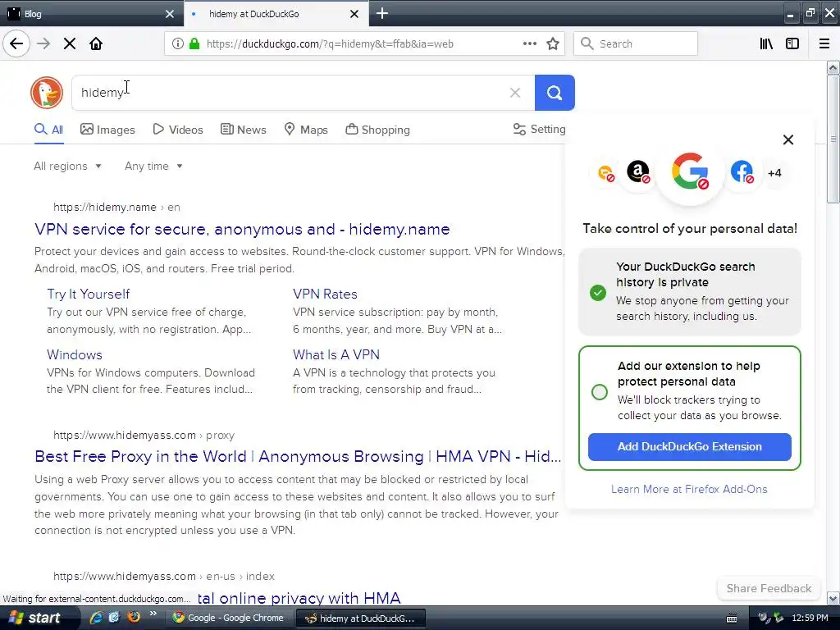
Task: Click the +4 more trackers badge
Action: pyautogui.click(x=774, y=173)
